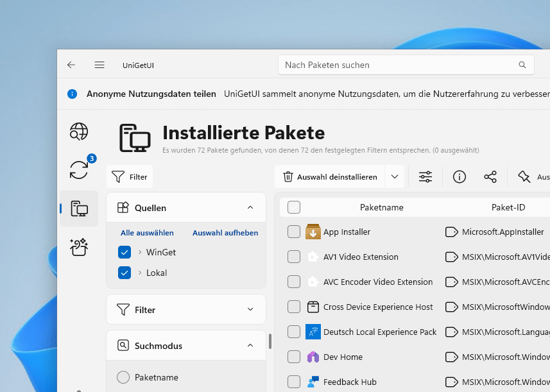550x392 pixels.
Task: Check the App Installer row checkbox
Action: coord(294,232)
